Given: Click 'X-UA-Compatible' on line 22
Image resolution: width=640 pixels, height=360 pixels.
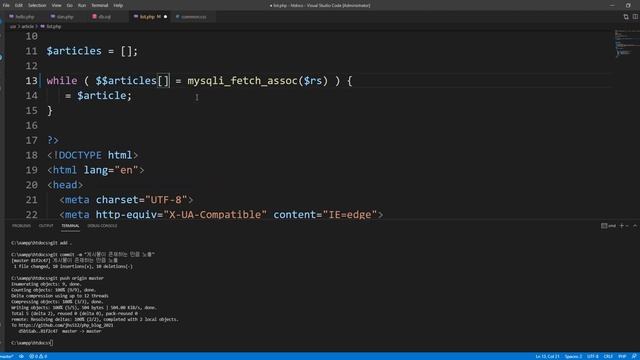Looking at the screenshot, I should (x=215, y=215).
